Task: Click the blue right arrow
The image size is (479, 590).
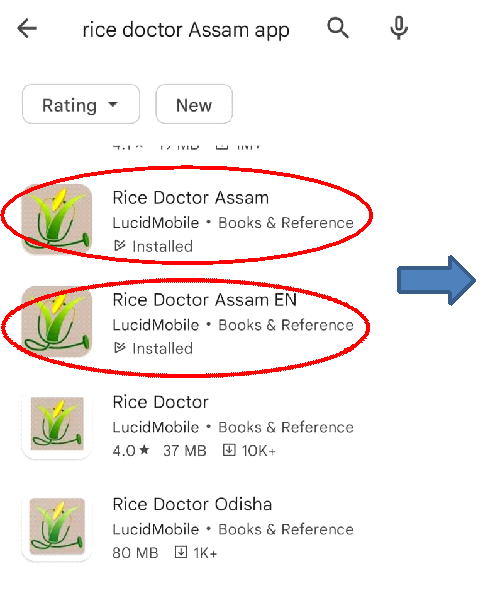Action: click(436, 280)
